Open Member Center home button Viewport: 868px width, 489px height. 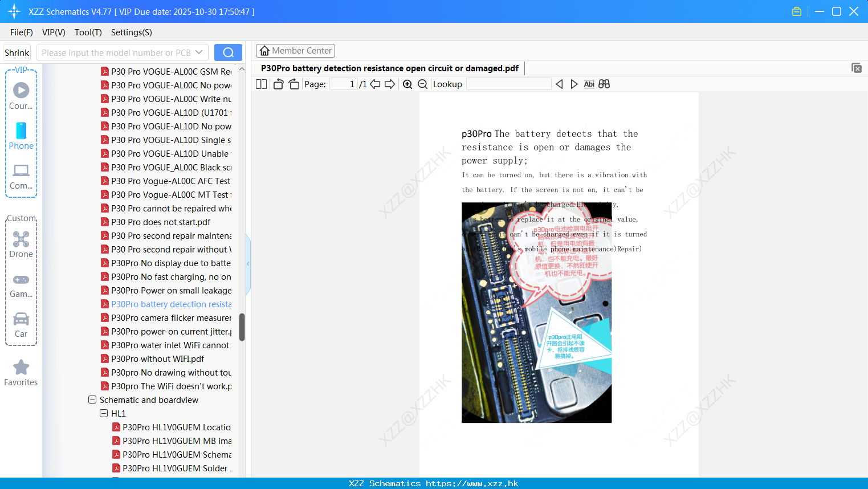(x=295, y=51)
